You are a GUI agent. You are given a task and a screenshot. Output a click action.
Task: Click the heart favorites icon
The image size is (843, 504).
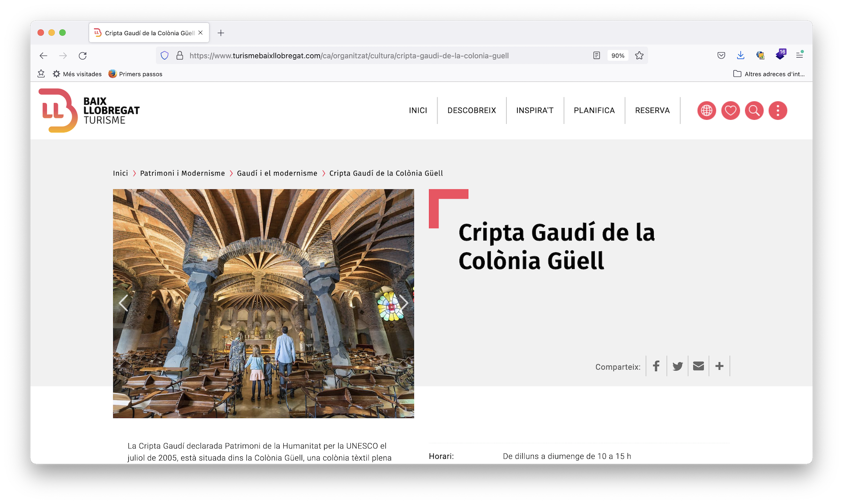coord(730,110)
